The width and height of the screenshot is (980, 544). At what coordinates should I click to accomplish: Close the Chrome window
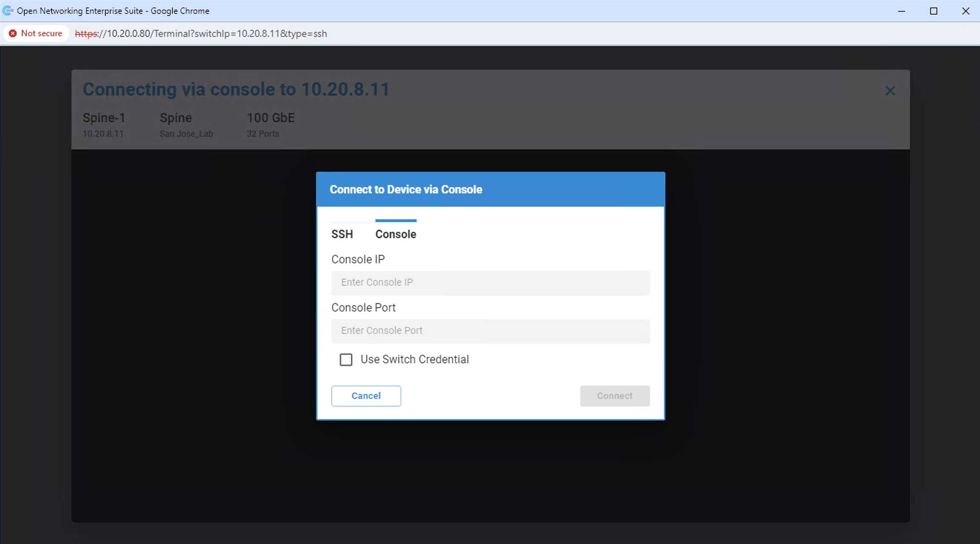coord(966,11)
